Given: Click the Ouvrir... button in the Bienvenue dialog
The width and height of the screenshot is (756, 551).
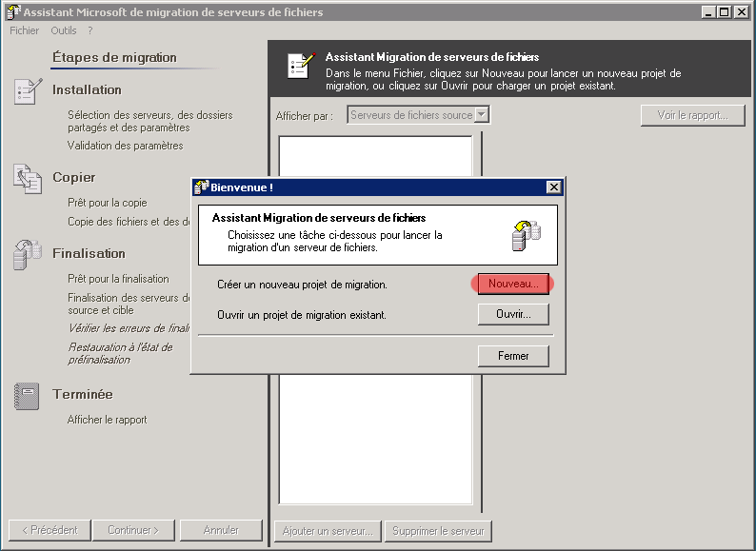Looking at the screenshot, I should tap(513, 314).
